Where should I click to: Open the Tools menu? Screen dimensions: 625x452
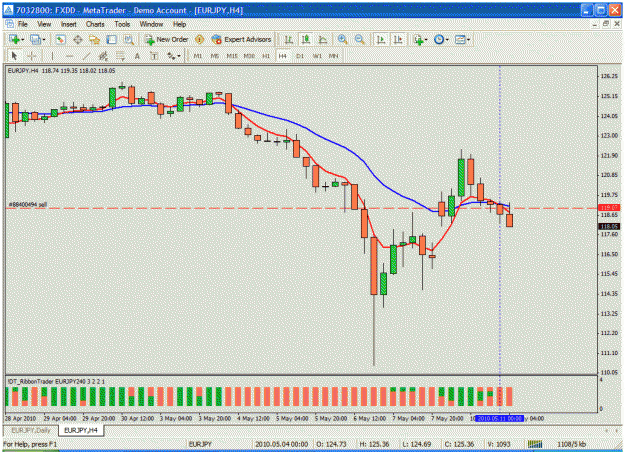[122, 24]
